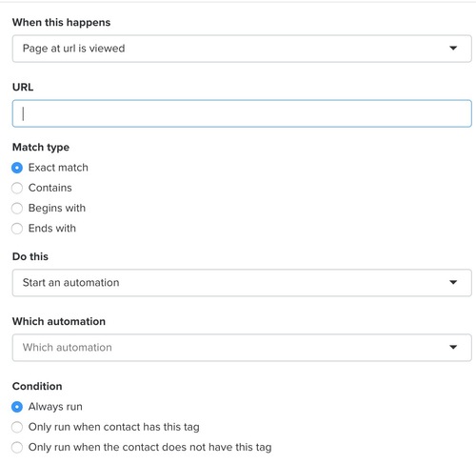Select the 'Exact match' radio button
This screenshot has height=464, width=476.
[17, 168]
